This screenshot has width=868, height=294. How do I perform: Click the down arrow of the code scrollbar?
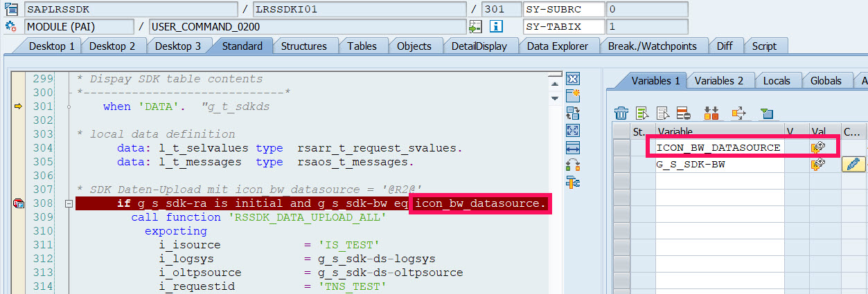tap(554, 98)
